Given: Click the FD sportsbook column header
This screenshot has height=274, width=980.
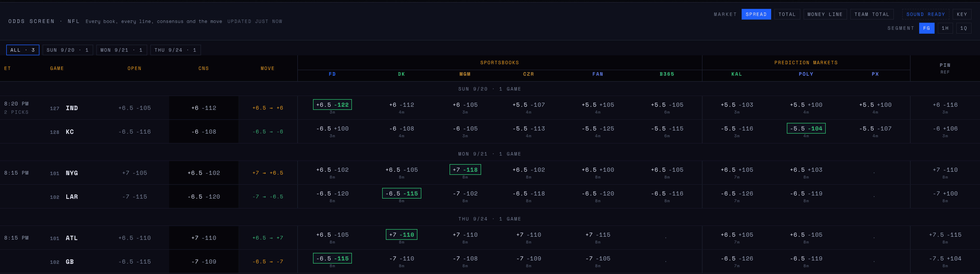Looking at the screenshot, I should (x=332, y=74).
